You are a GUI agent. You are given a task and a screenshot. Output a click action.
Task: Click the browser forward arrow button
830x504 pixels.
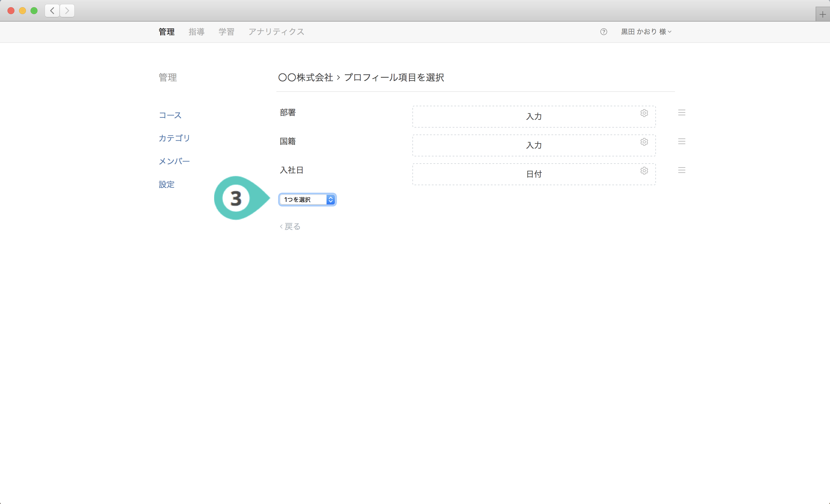67,11
